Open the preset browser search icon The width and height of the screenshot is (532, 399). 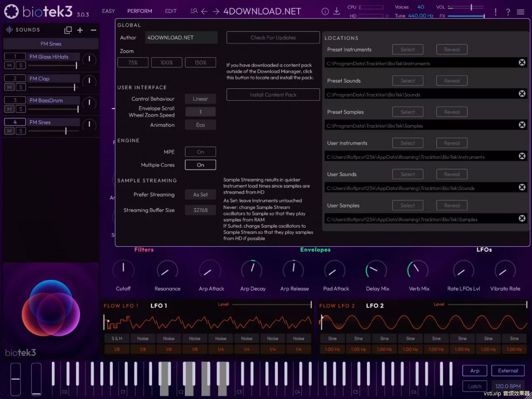(x=194, y=11)
